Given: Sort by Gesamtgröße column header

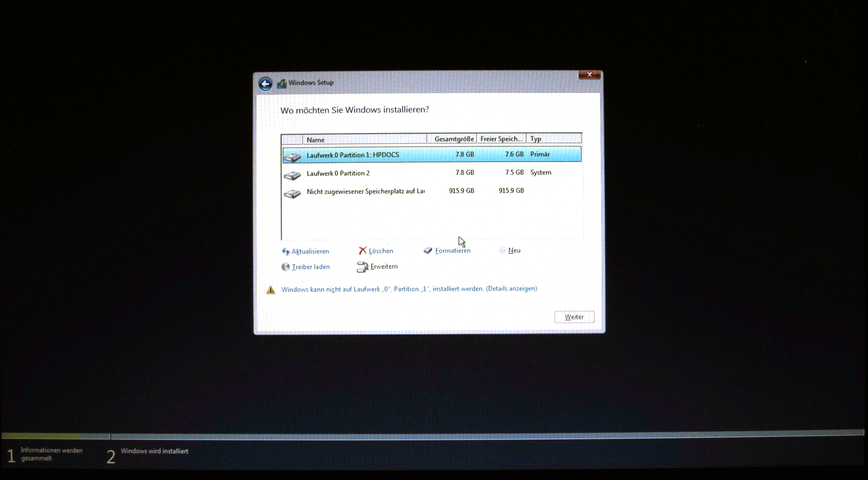Looking at the screenshot, I should pyautogui.click(x=452, y=139).
